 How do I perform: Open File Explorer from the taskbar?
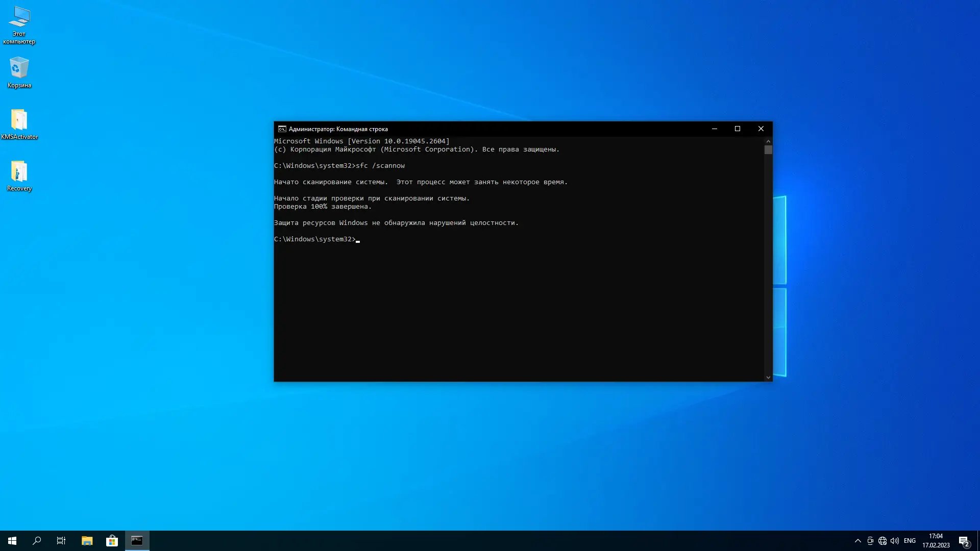pyautogui.click(x=87, y=541)
